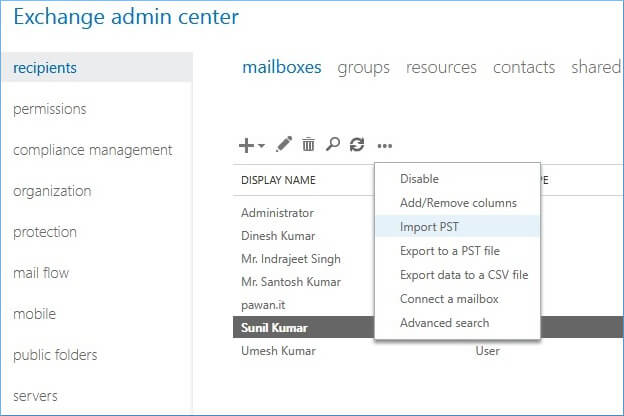This screenshot has width=624, height=416.
Task: Select the Sunil Kumar mailbox row
Action: click(304, 327)
